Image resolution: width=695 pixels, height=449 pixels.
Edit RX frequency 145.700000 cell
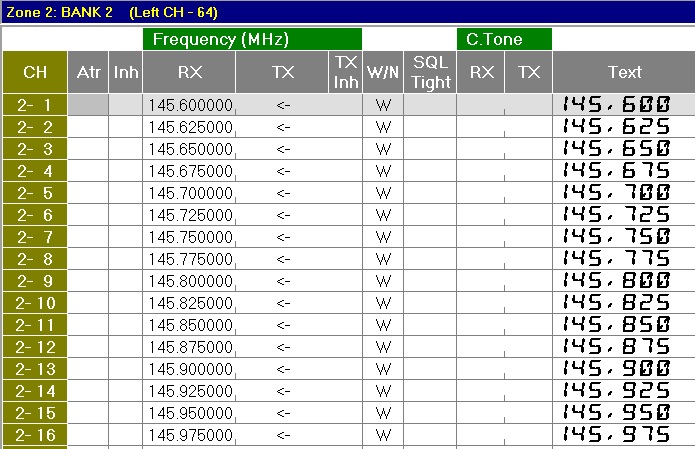tap(189, 193)
